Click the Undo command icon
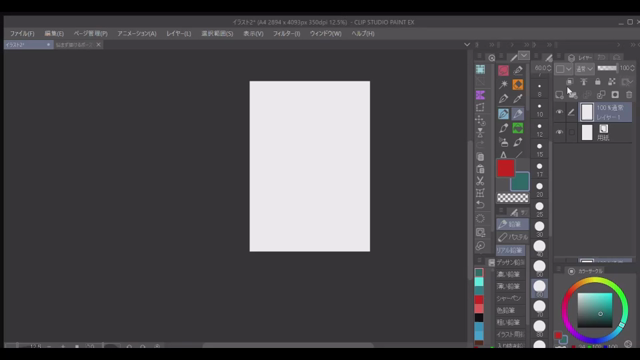 pos(480,205)
